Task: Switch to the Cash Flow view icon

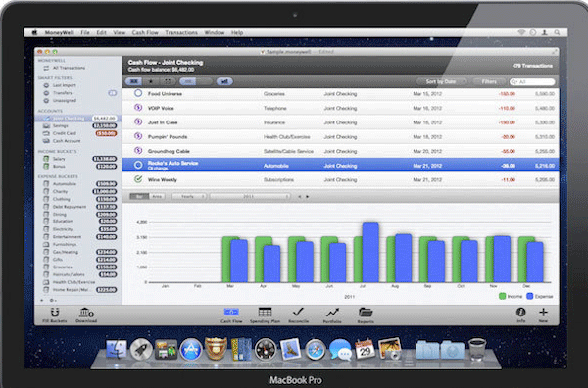Action: pos(231,312)
